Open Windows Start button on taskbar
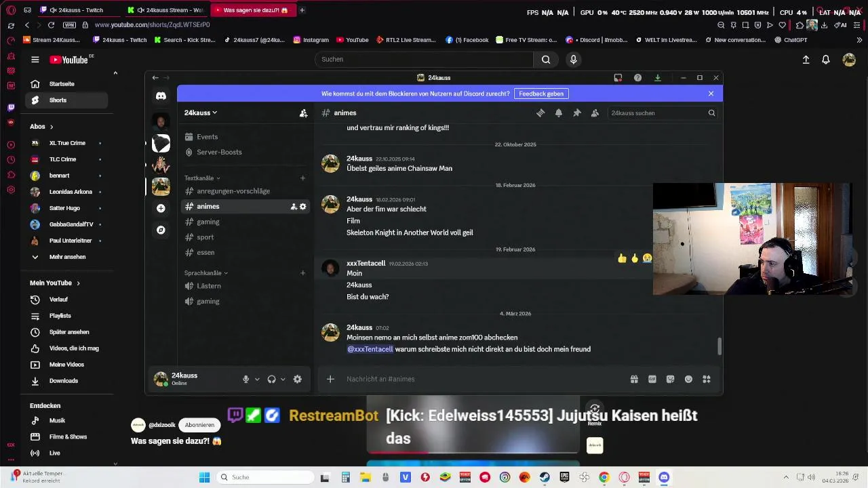Image resolution: width=868 pixels, height=488 pixels. point(204,477)
